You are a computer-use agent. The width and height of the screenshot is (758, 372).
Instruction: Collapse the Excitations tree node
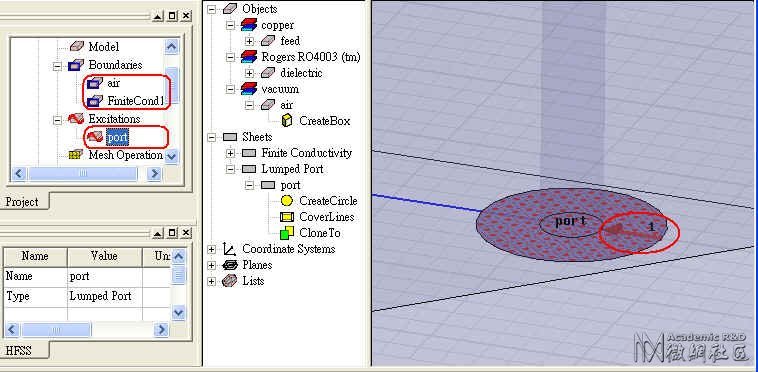tap(58, 119)
